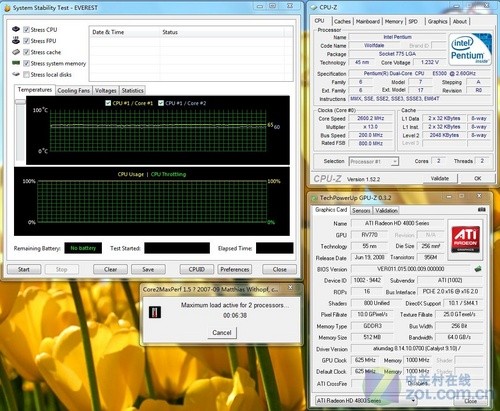Click the disk icon beside Stress local disks
The image size is (500, 411).
click(x=16, y=74)
